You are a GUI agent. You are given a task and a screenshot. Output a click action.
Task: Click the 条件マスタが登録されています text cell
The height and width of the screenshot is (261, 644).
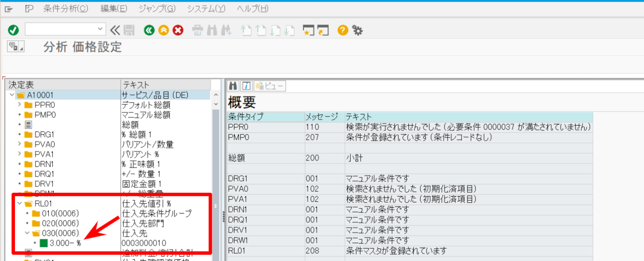coord(468,251)
